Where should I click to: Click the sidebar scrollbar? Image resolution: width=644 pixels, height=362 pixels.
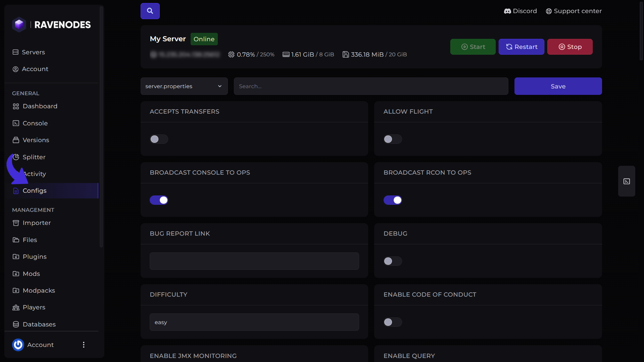pyautogui.click(x=101, y=127)
